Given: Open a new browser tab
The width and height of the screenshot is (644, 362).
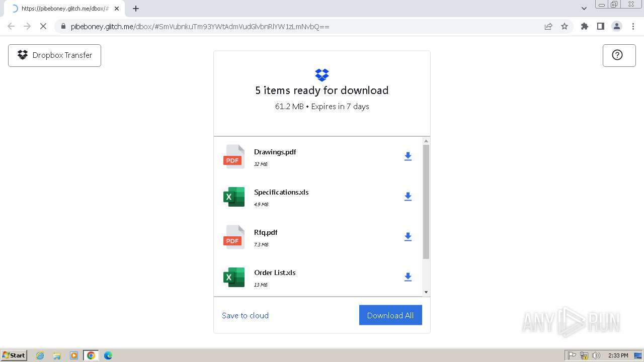Looking at the screenshot, I should point(135,9).
